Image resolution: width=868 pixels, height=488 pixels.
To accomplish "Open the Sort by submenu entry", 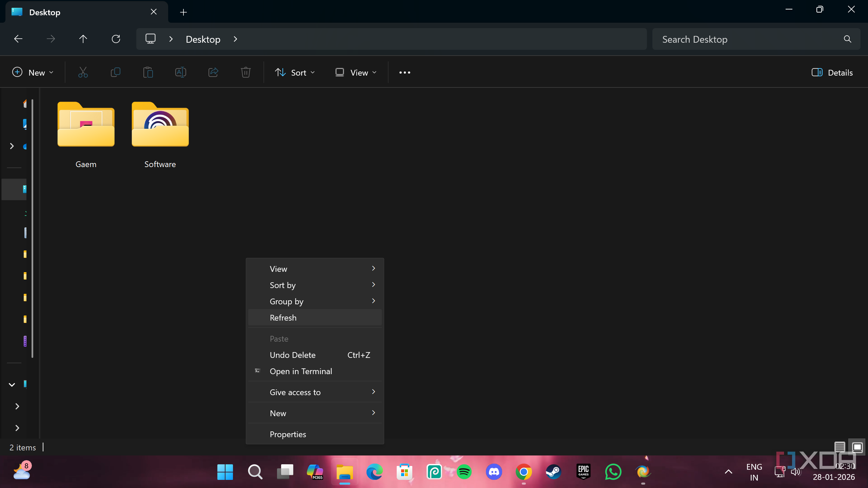I will click(315, 285).
